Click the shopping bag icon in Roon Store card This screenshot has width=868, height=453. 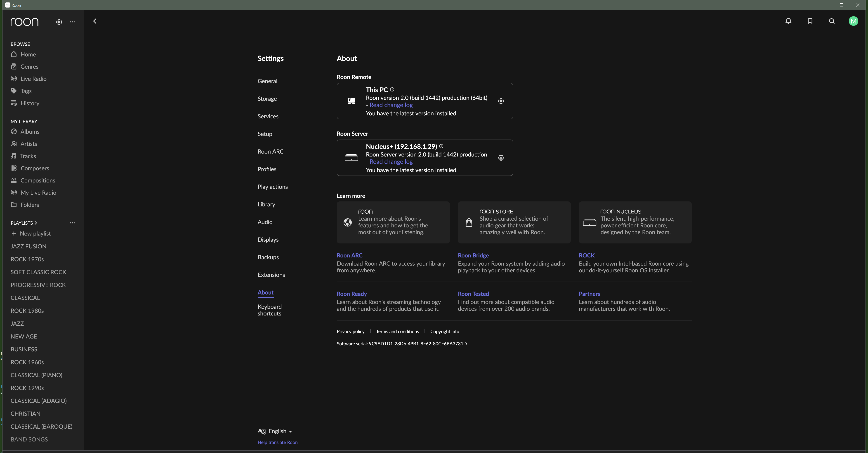(x=469, y=222)
